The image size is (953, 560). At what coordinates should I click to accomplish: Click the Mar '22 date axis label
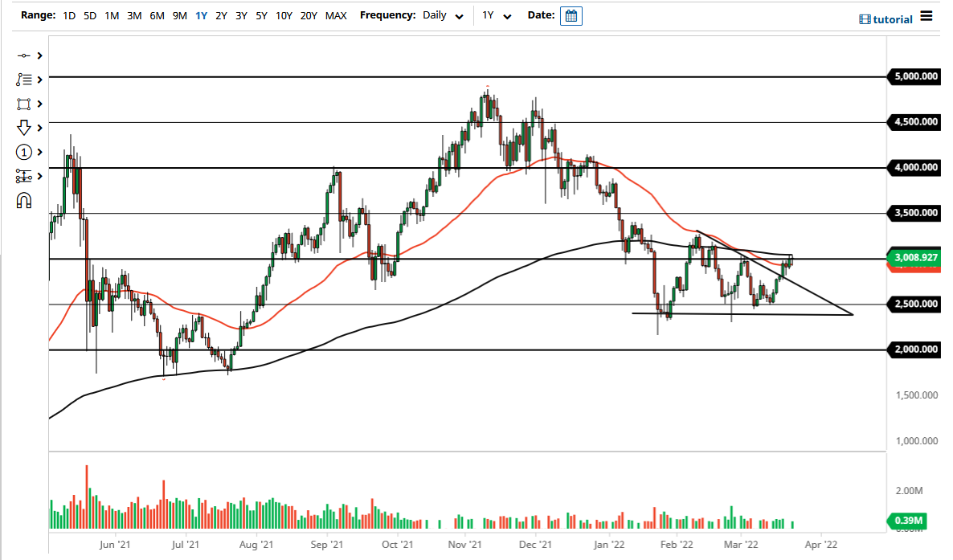(x=741, y=545)
